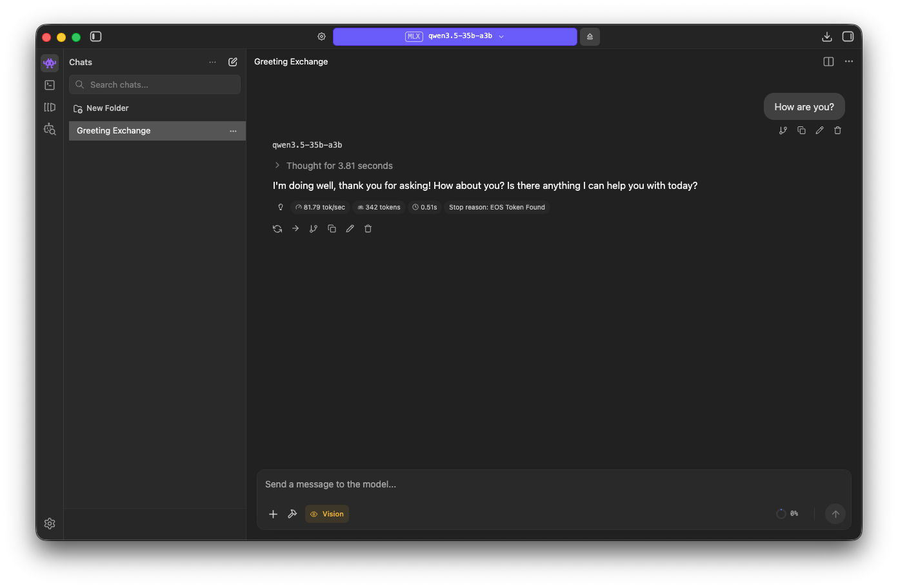Edit the assistant's reply with the pencil icon
Screen dimensions: 898x588
(350, 228)
